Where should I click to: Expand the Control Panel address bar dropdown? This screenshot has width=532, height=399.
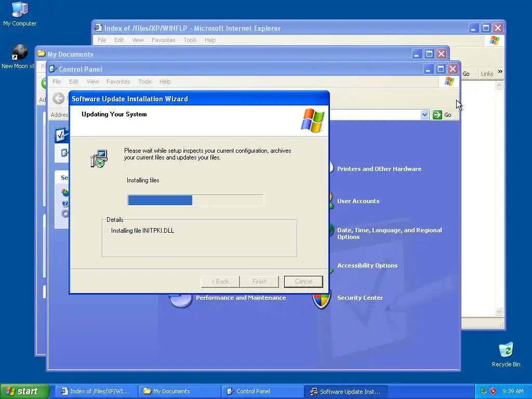point(424,115)
